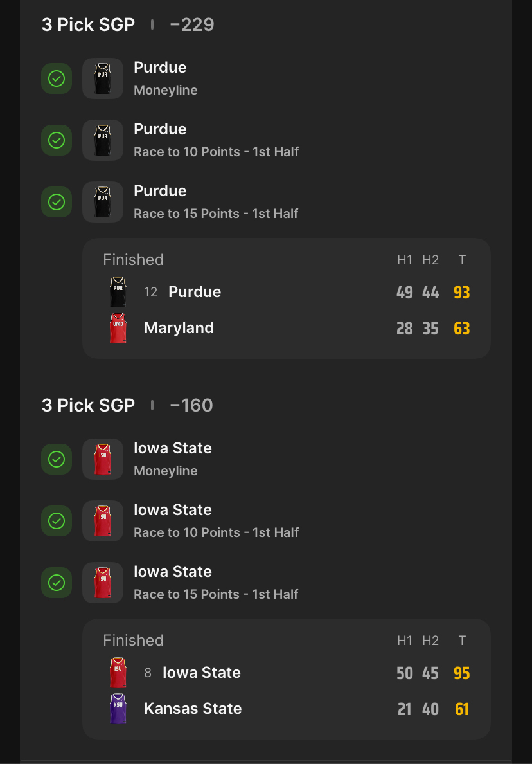Click Iowa State jersey icon beside Moneyline pick
Screen dimensions: 532x764
click(103, 459)
